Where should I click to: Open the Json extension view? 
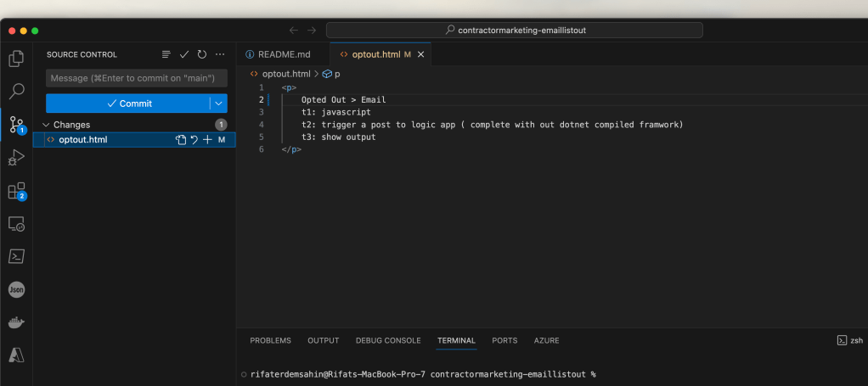17,289
